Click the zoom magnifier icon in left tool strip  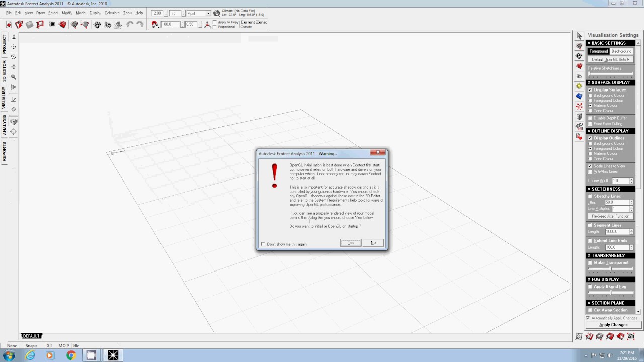pyautogui.click(x=14, y=77)
